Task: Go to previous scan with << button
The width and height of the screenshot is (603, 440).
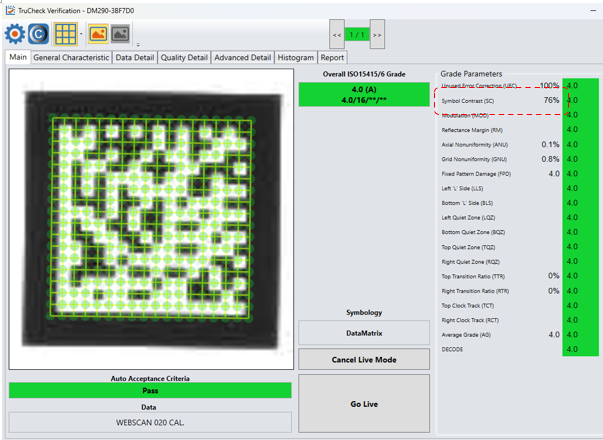Action: [x=337, y=34]
